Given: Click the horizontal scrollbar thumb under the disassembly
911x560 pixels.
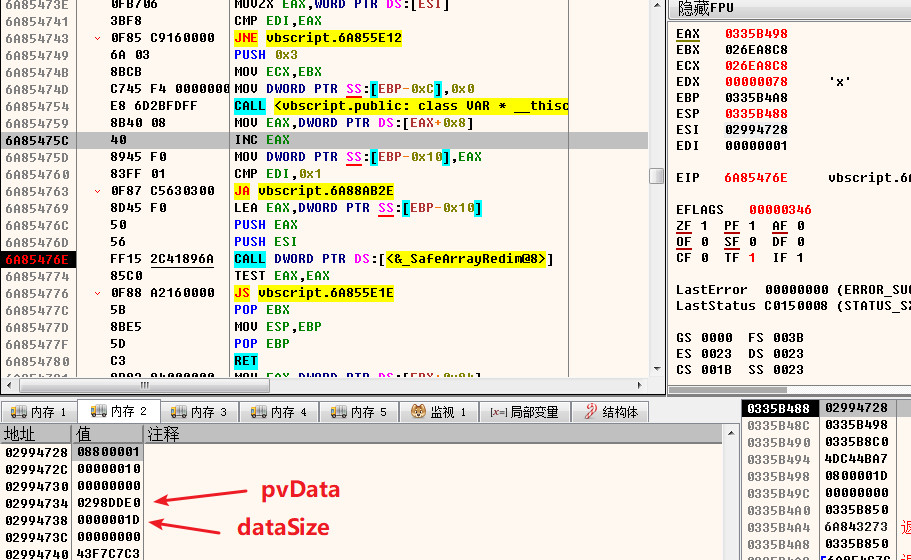Looking at the screenshot, I should coord(144,385).
